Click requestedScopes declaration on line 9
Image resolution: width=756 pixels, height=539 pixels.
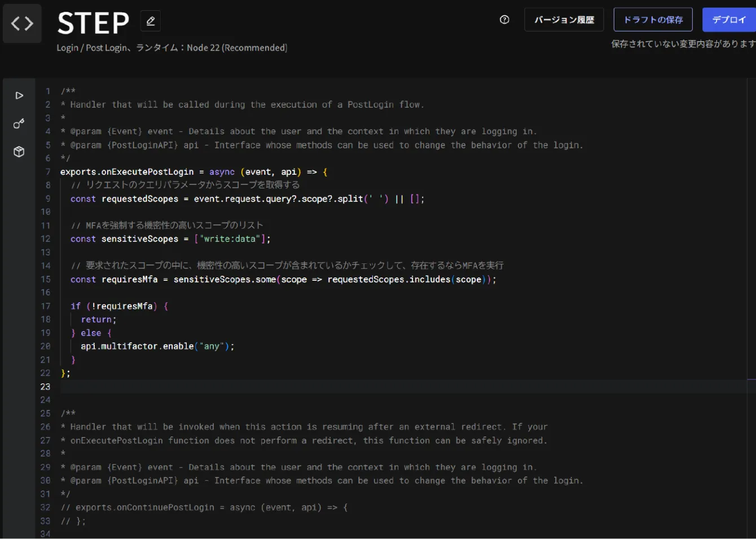pyautogui.click(x=140, y=199)
